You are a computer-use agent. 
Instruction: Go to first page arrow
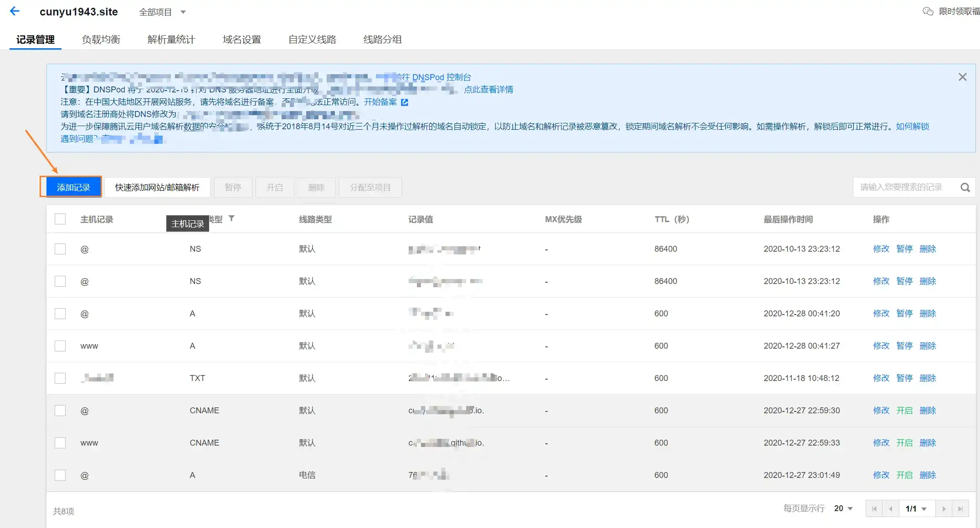(874, 509)
